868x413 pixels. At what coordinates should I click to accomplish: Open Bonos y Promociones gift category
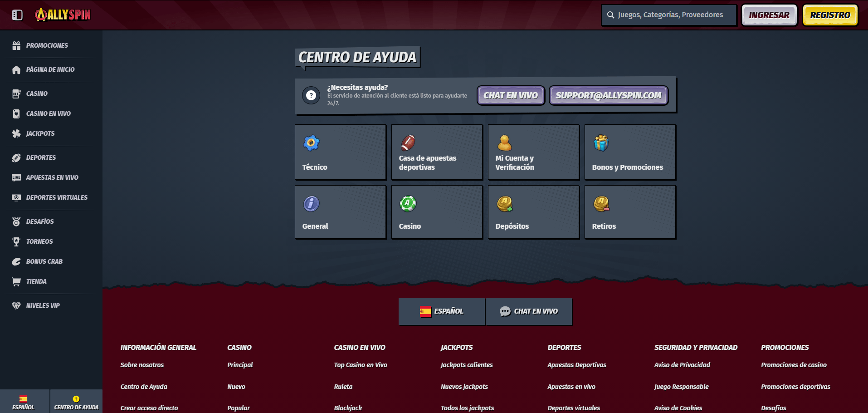(x=630, y=152)
